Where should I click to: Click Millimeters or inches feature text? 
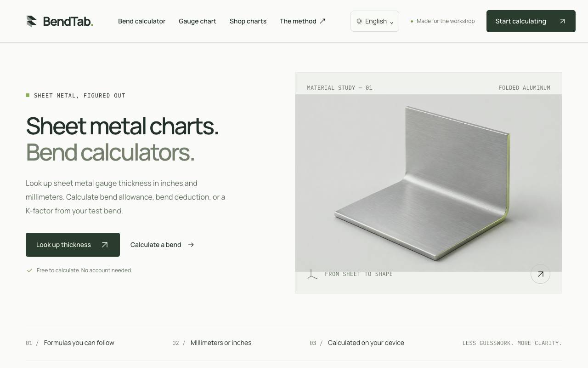tap(221, 343)
